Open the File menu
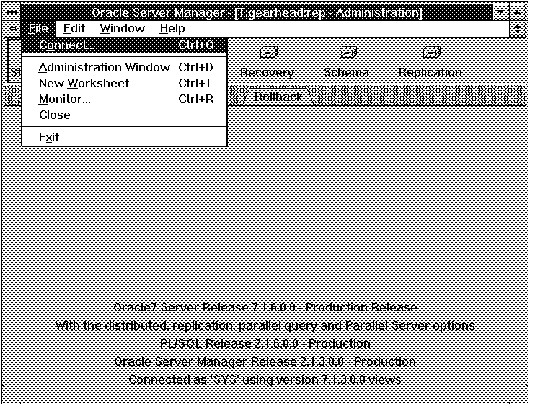The width and height of the screenshot is (536, 409). click(38, 29)
